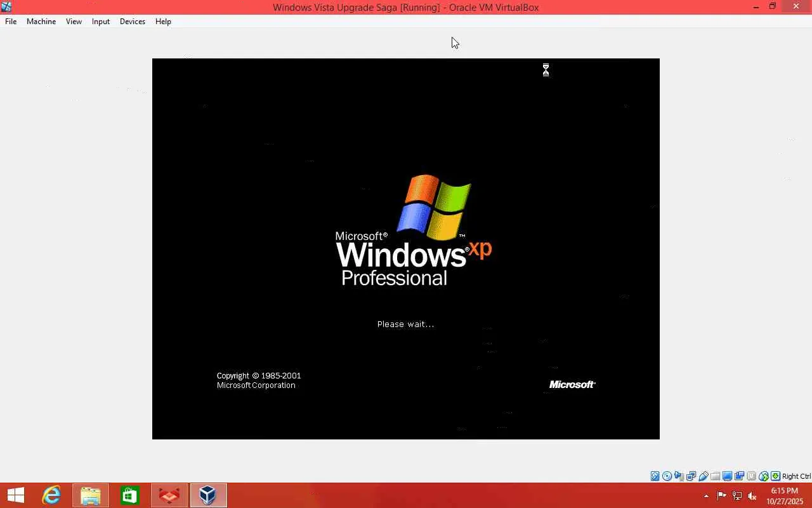
Task: Open the View menu
Action: pyautogui.click(x=74, y=22)
